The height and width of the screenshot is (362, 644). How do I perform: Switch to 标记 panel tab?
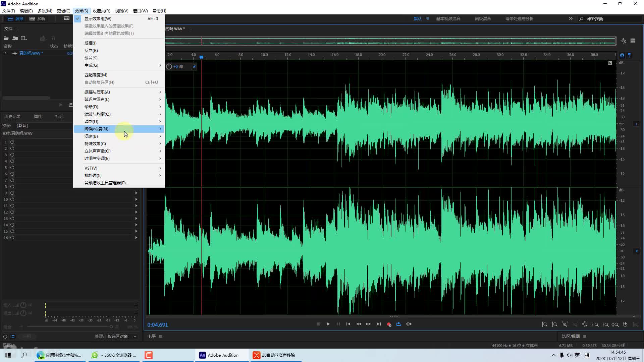tap(59, 116)
